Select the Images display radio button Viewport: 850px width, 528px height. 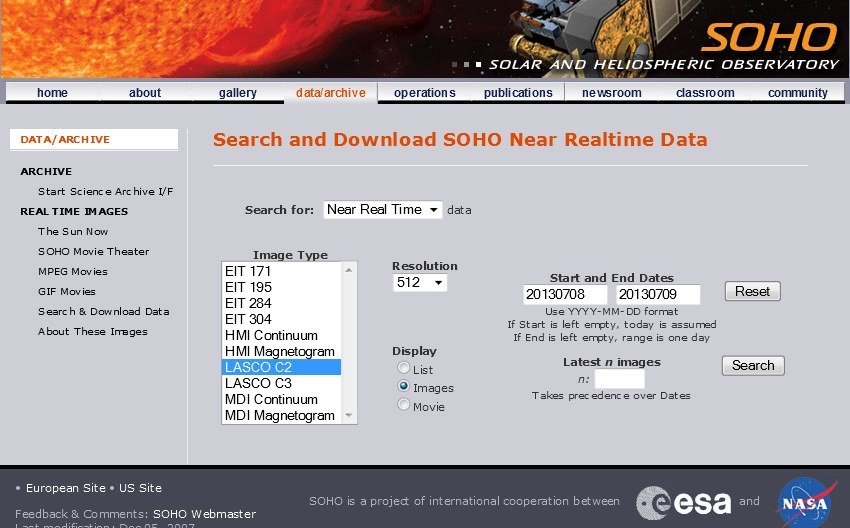pyautogui.click(x=403, y=387)
